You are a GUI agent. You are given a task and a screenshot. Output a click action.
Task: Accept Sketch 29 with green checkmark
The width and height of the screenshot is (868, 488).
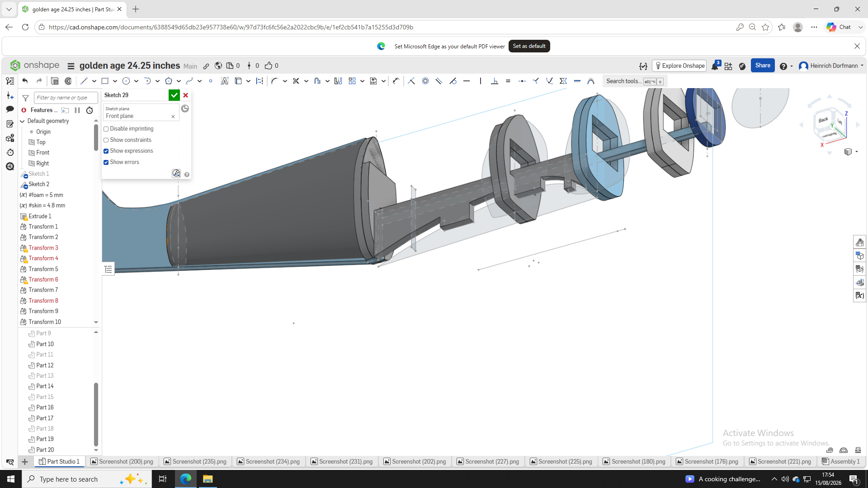pos(174,95)
